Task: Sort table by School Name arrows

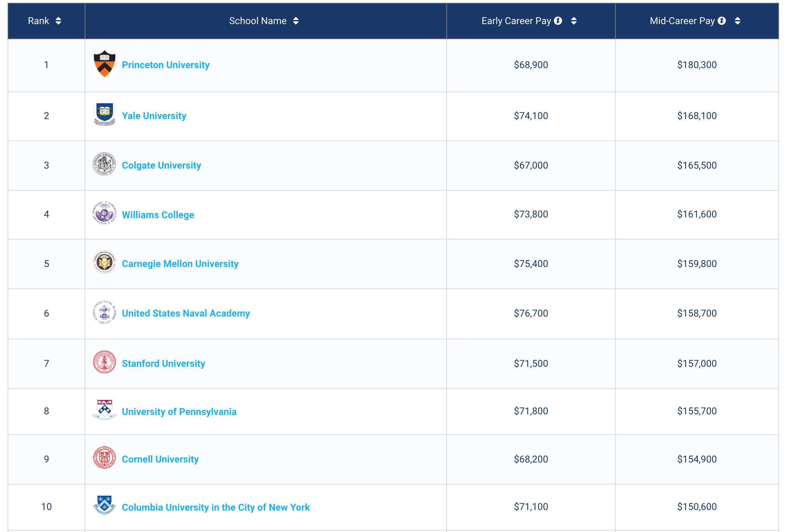Action: pyautogui.click(x=295, y=21)
